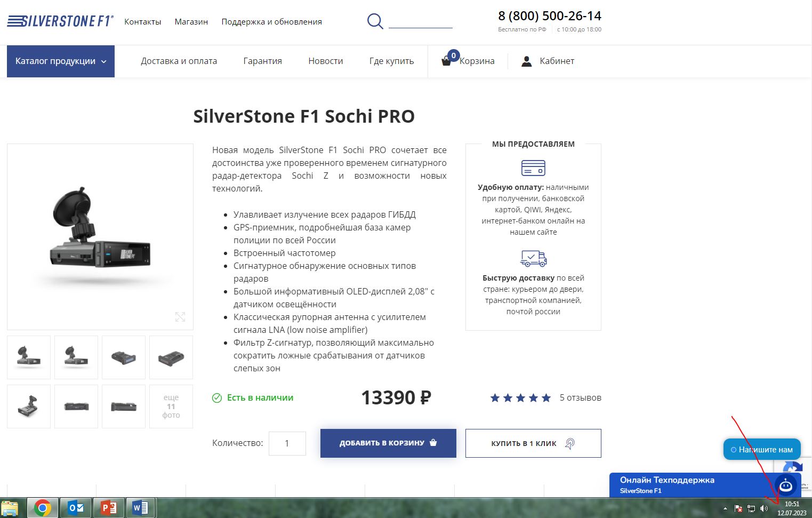Open Outlook from the taskbar

point(76,508)
